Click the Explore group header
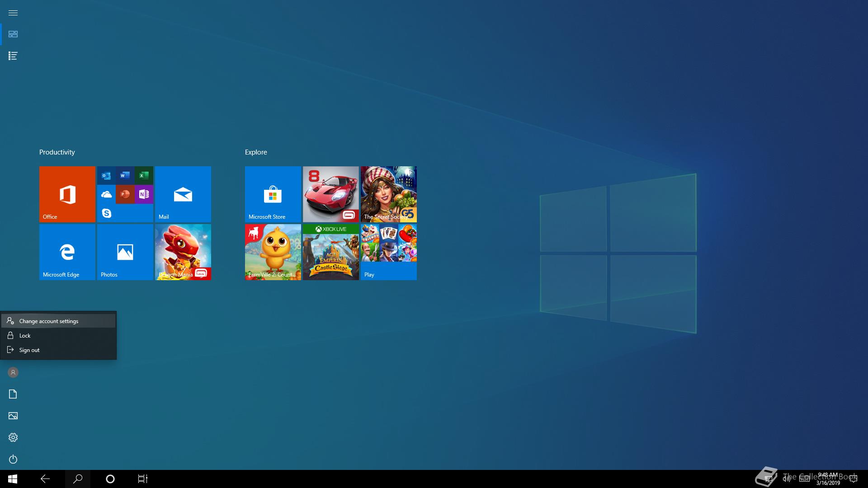The image size is (868, 488). coord(256,152)
